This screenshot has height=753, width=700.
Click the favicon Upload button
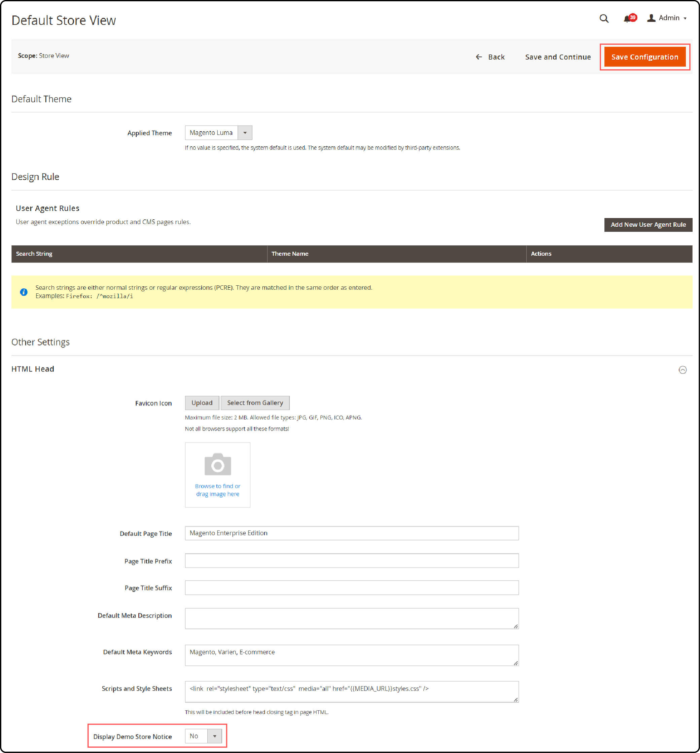(202, 403)
